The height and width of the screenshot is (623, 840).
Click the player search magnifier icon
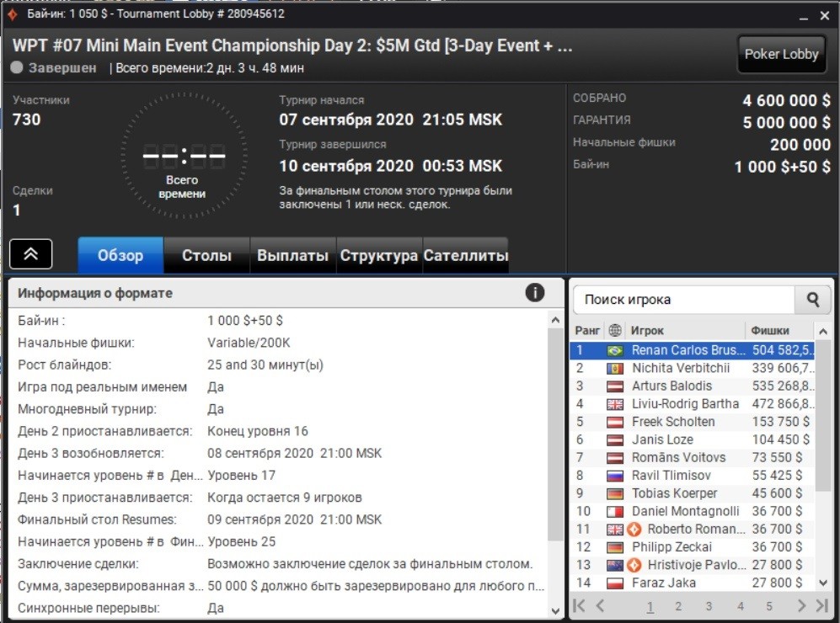[x=812, y=299]
